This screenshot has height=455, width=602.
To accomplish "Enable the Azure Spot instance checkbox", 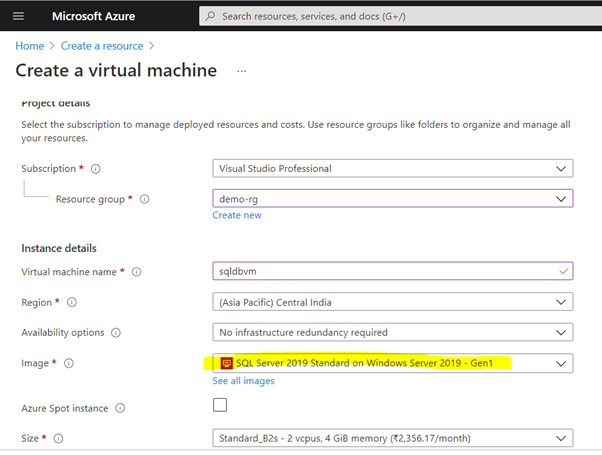I will 220,405.
